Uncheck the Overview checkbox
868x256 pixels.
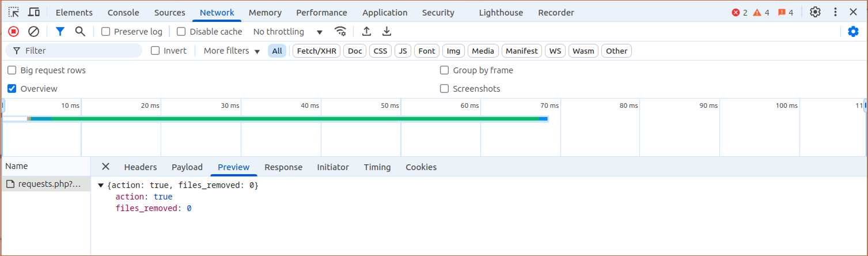[x=12, y=89]
